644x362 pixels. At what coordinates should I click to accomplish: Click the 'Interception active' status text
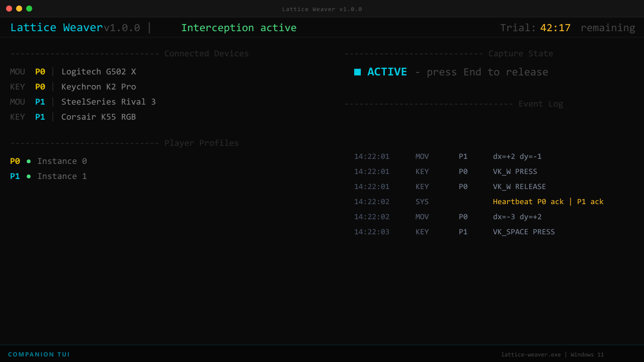click(x=239, y=28)
